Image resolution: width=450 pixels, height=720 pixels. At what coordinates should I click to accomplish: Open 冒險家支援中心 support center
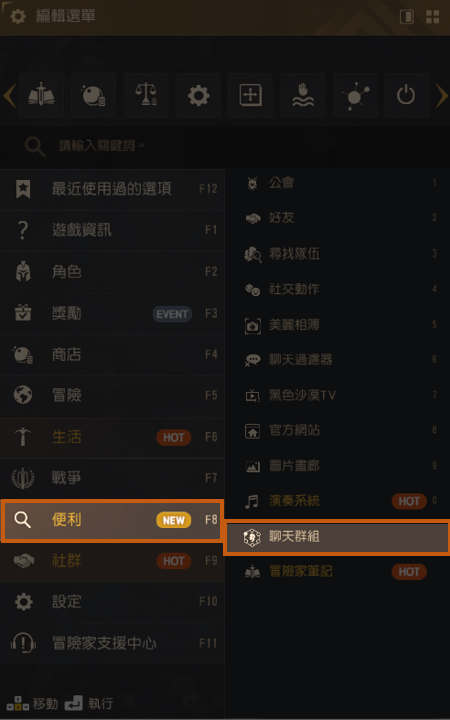(112, 643)
